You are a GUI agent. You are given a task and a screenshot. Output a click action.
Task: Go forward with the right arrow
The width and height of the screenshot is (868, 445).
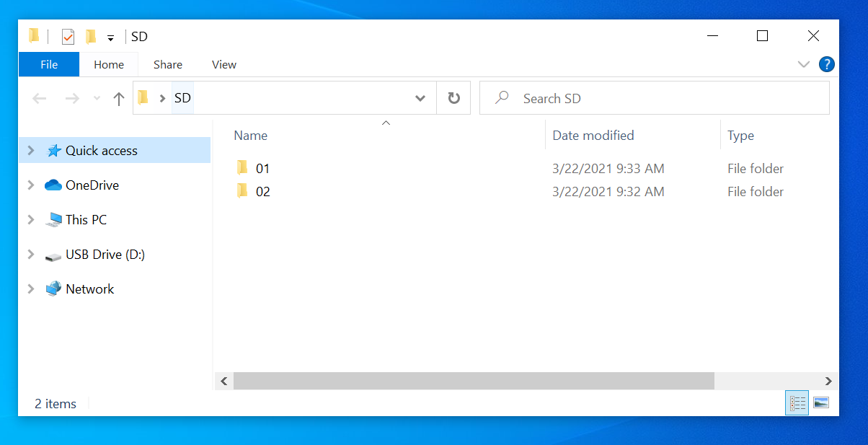(72, 99)
